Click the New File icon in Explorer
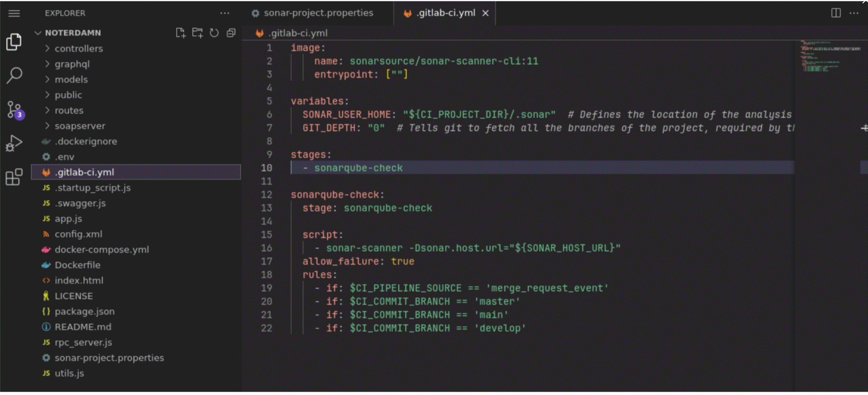The width and height of the screenshot is (868, 395). point(180,33)
